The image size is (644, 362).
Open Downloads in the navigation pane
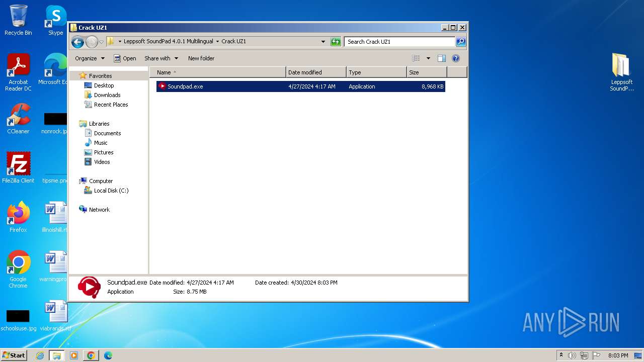(107, 95)
